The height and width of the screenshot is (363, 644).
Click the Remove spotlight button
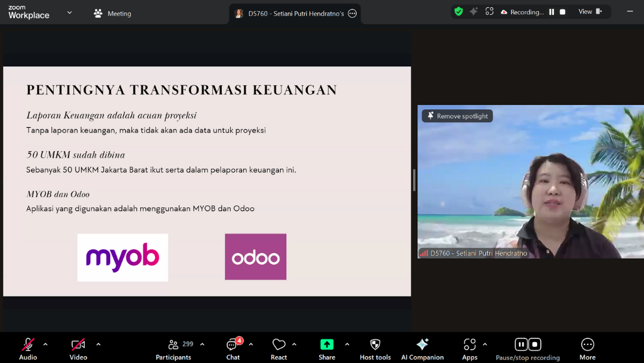pyautogui.click(x=457, y=116)
